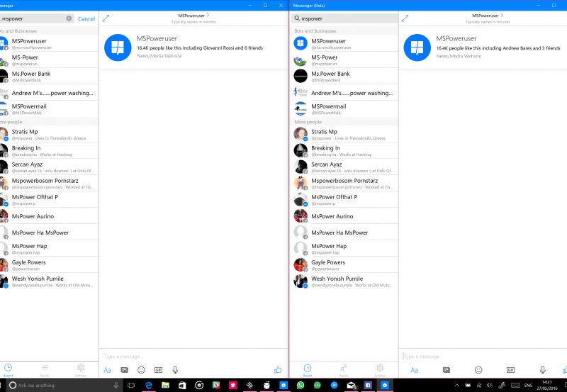
Task: Select Andrew M's power washing result in the Messenger (Beta) list
Action: [x=344, y=93]
